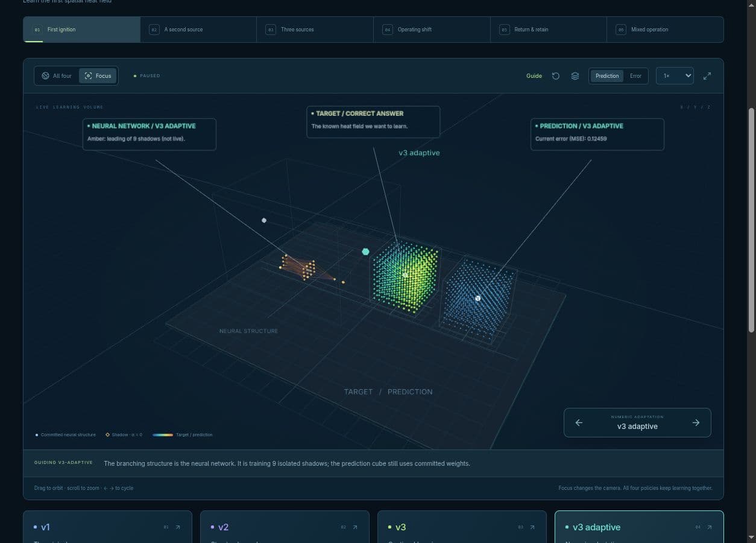Select the v2 policy card

(x=285, y=527)
